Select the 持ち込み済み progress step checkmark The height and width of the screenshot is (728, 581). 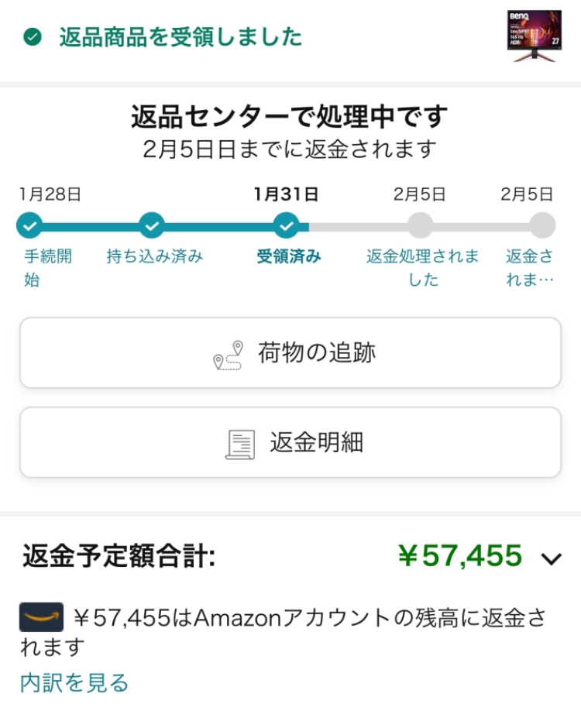pyautogui.click(x=151, y=225)
